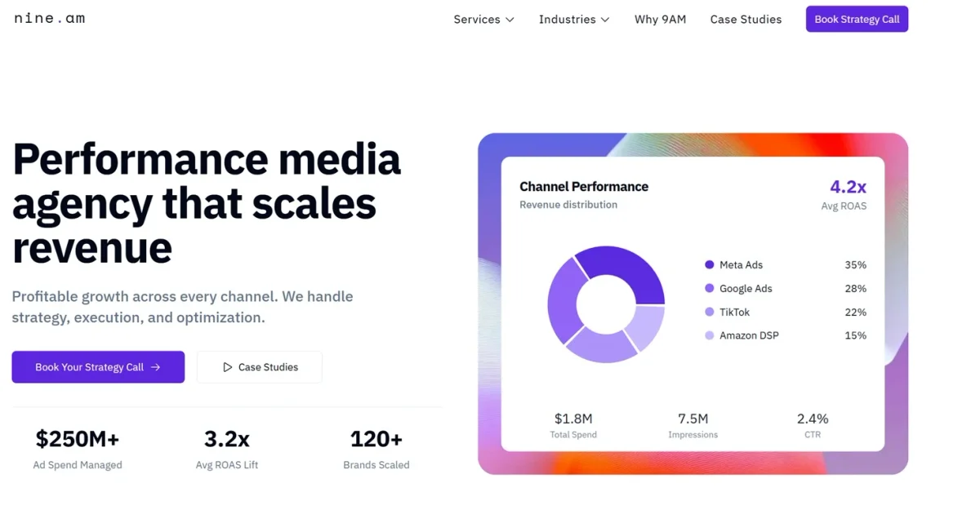Select the Why 9AM menu item
Viewport: 980px width, 514px height.
click(x=660, y=19)
